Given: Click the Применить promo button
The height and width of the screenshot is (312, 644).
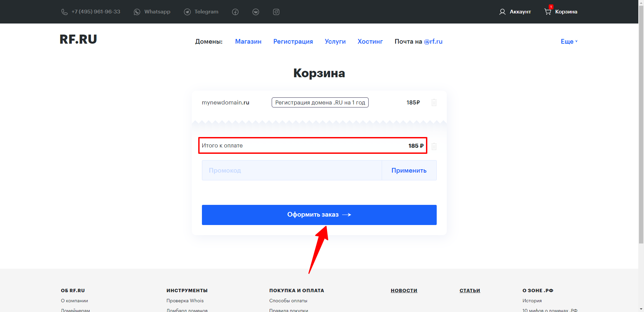Looking at the screenshot, I should (409, 170).
